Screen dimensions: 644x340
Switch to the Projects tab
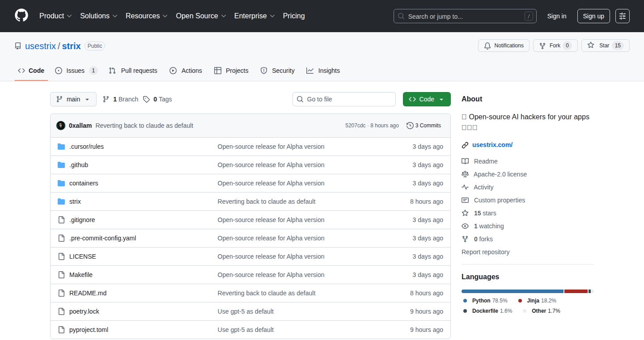[231, 71]
